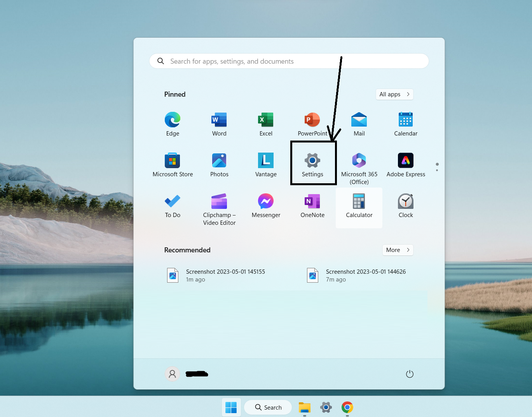The height and width of the screenshot is (417, 532).
Task: Open Screenshot 2023-05-01 145155 file
Action: click(225, 275)
